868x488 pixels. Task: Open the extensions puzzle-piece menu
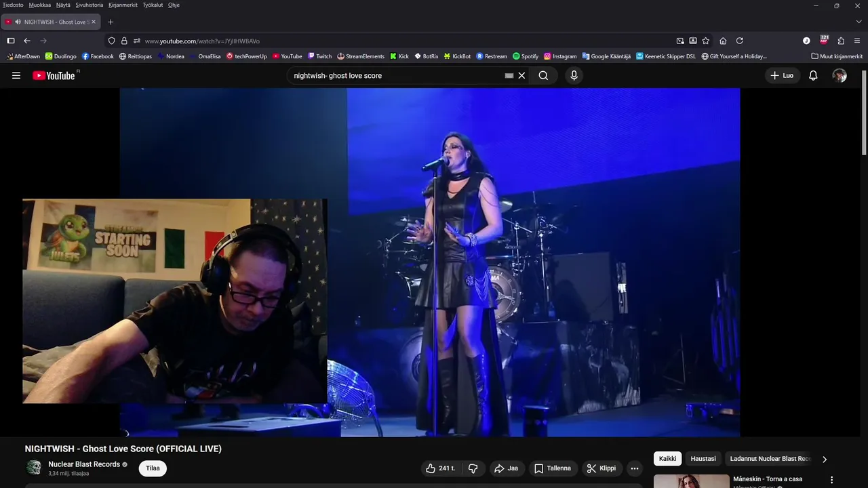coord(841,41)
